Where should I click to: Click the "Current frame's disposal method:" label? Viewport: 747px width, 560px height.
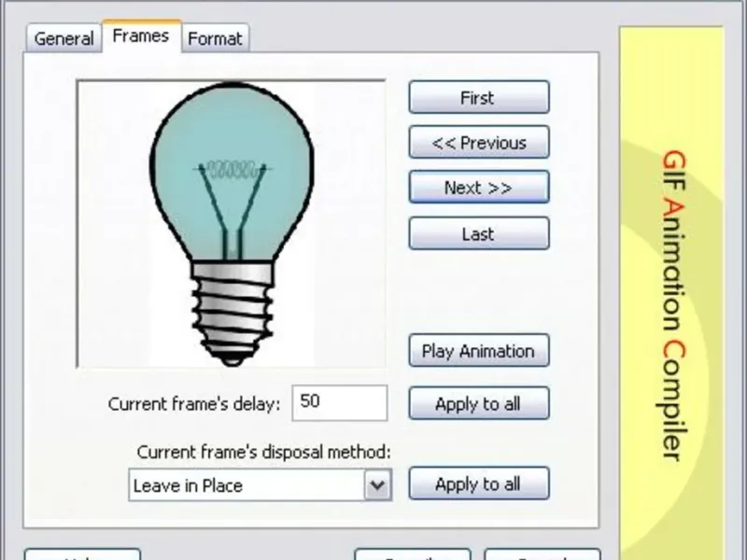coord(263,452)
